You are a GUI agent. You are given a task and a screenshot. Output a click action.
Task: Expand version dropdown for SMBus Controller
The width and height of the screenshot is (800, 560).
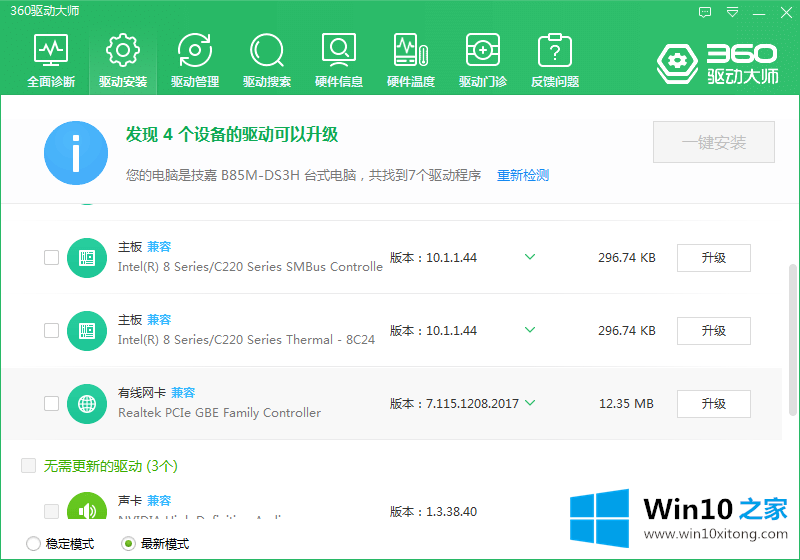click(x=530, y=257)
